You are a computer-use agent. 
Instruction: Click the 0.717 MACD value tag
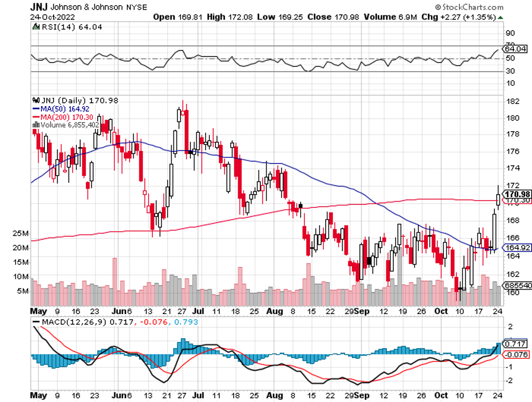515,344
